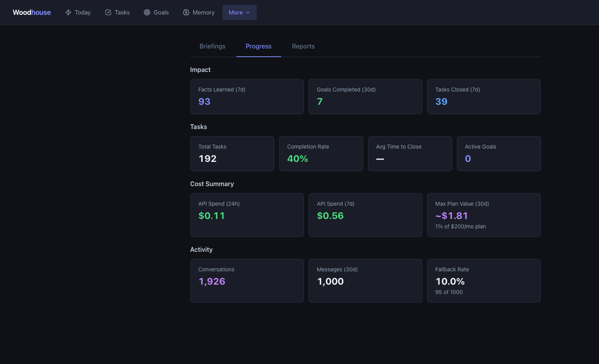This screenshot has width=599, height=364.
Task: Click the Memory brain icon
Action: pos(186,13)
